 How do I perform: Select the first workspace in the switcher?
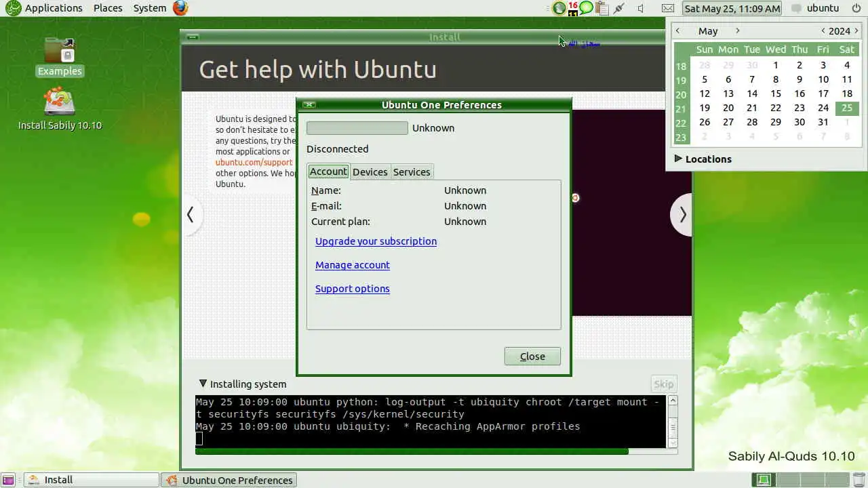tap(764, 480)
